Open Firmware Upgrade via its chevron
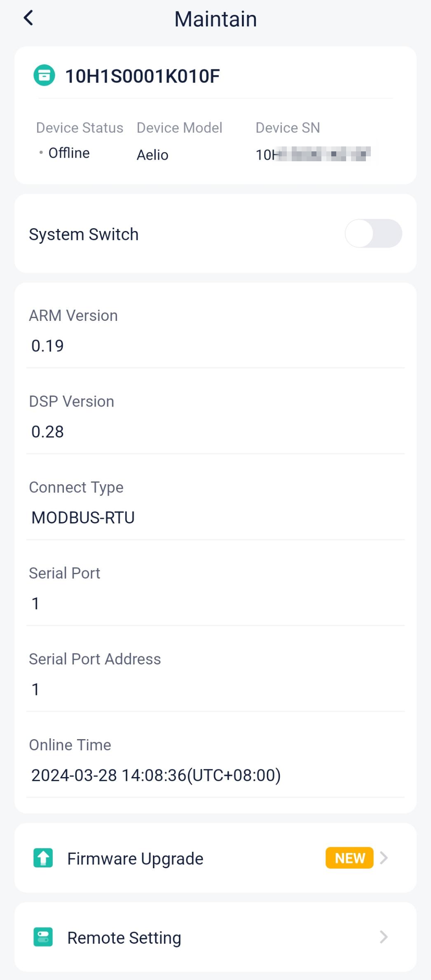Screen dimensions: 431x980 (384, 858)
